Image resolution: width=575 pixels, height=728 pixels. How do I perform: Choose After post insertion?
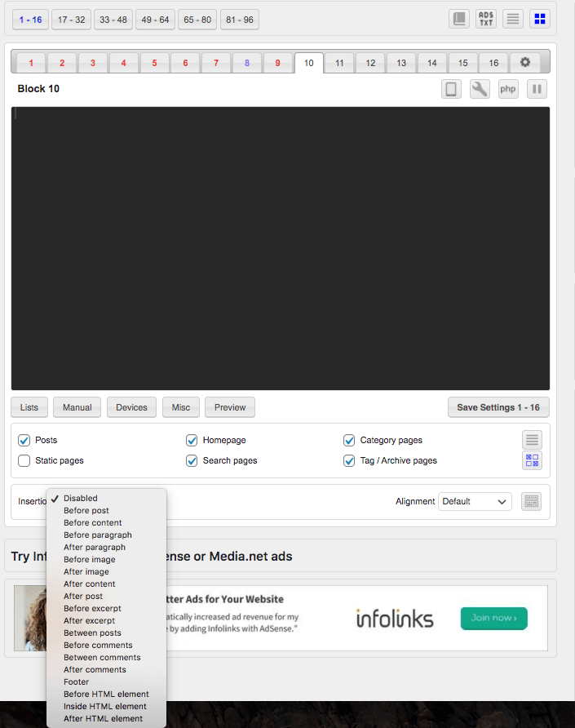[x=106, y=596]
